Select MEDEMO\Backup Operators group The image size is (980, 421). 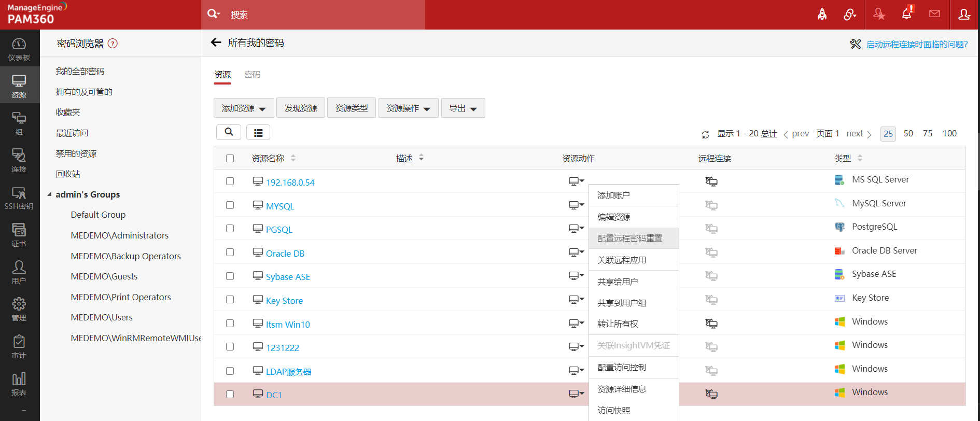click(x=125, y=256)
